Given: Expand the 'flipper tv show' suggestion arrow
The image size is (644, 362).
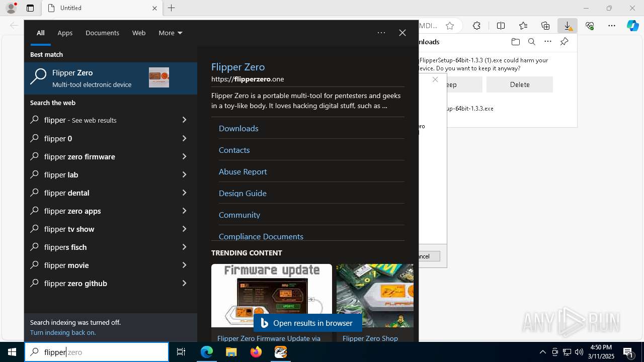Looking at the screenshot, I should tap(184, 229).
